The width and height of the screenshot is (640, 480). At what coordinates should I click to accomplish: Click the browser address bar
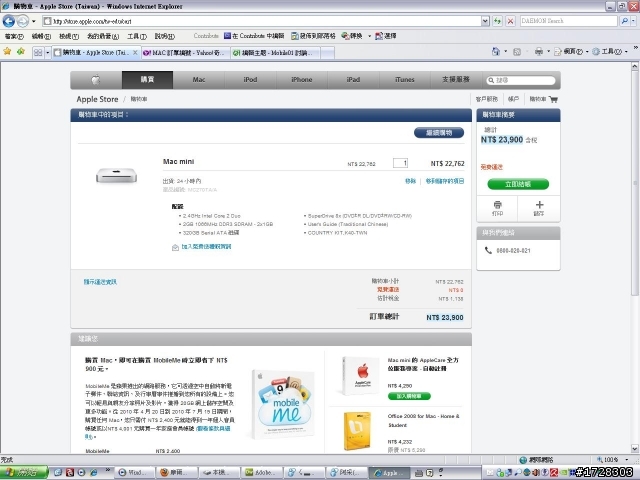(x=261, y=21)
